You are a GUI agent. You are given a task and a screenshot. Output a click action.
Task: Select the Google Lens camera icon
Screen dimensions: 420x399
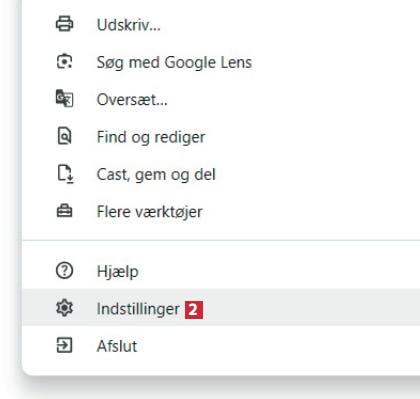(64, 62)
